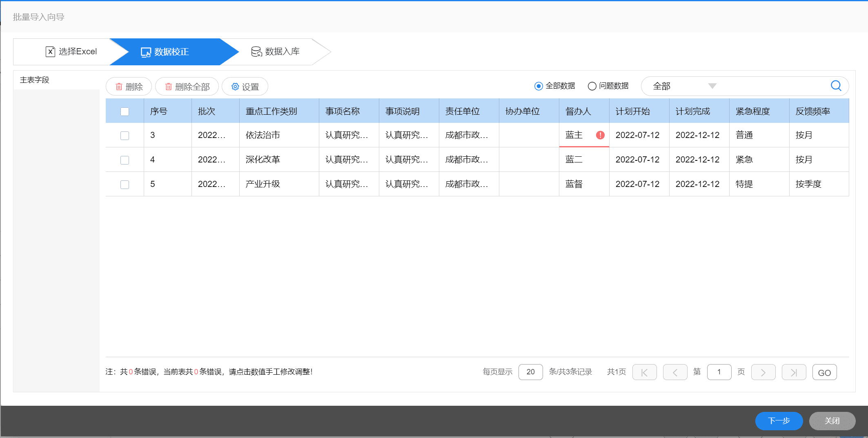Screen dimensions: 868x438
Task: Click the GO page jump button
Action: pyautogui.click(x=824, y=372)
